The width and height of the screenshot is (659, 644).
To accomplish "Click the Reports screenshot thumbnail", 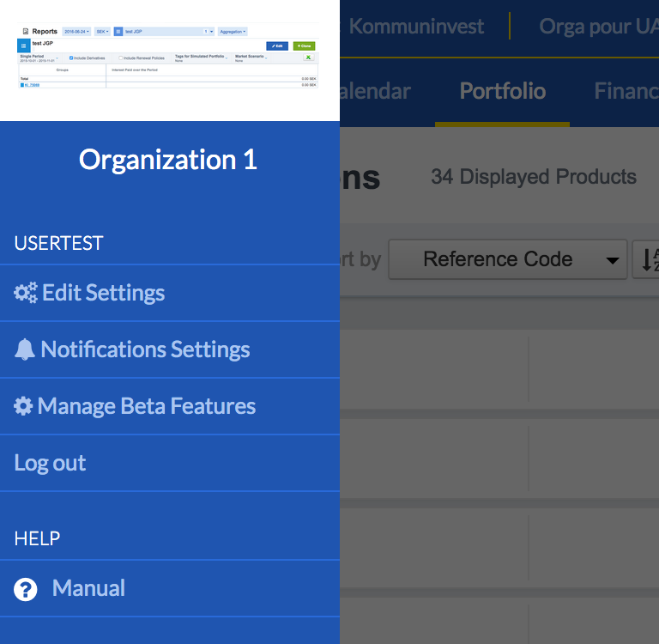I will coord(169,58).
